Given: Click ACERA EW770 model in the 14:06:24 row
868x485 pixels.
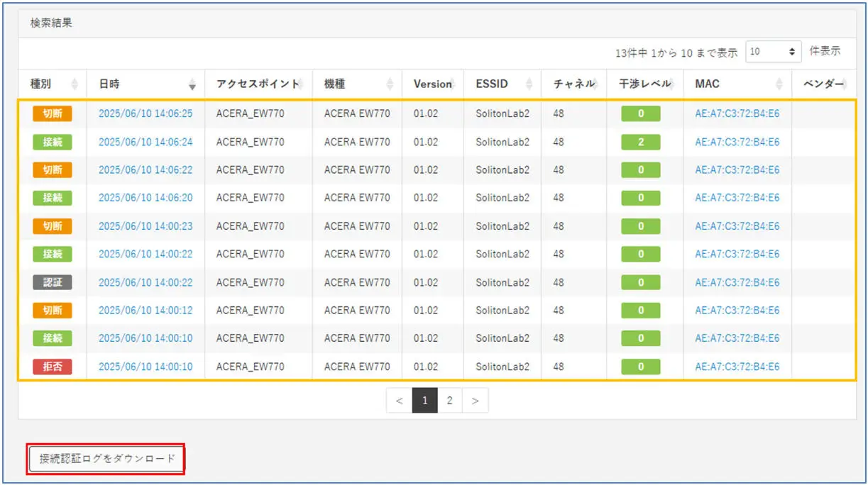Looking at the screenshot, I should coord(357,142).
